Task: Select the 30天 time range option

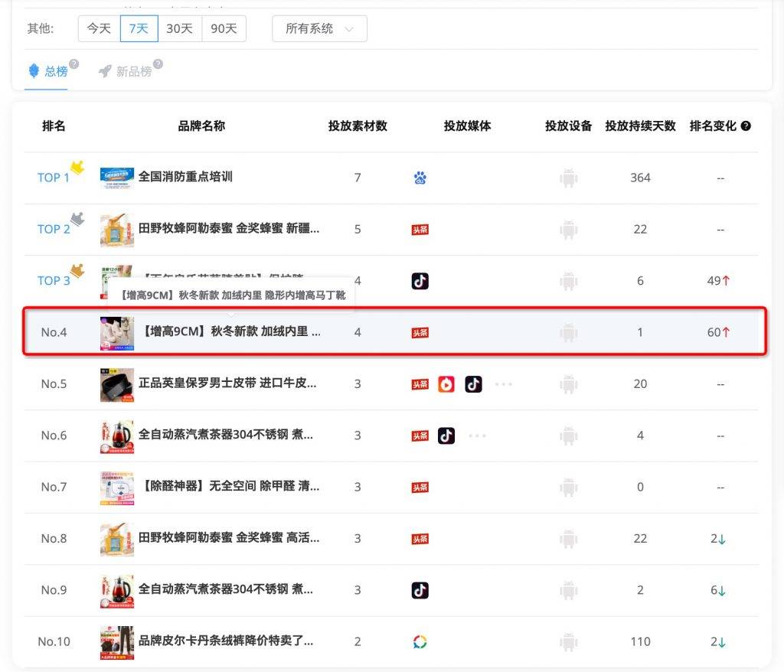Action: [x=179, y=28]
